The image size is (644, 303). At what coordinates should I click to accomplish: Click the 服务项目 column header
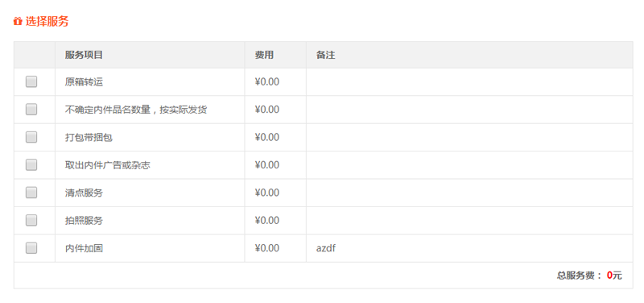coord(84,55)
